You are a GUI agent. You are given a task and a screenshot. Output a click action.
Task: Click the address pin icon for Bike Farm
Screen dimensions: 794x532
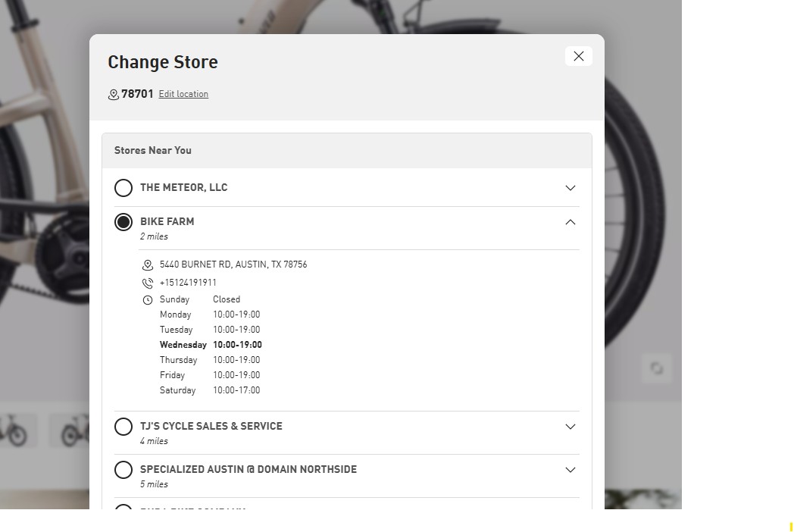pyautogui.click(x=147, y=265)
